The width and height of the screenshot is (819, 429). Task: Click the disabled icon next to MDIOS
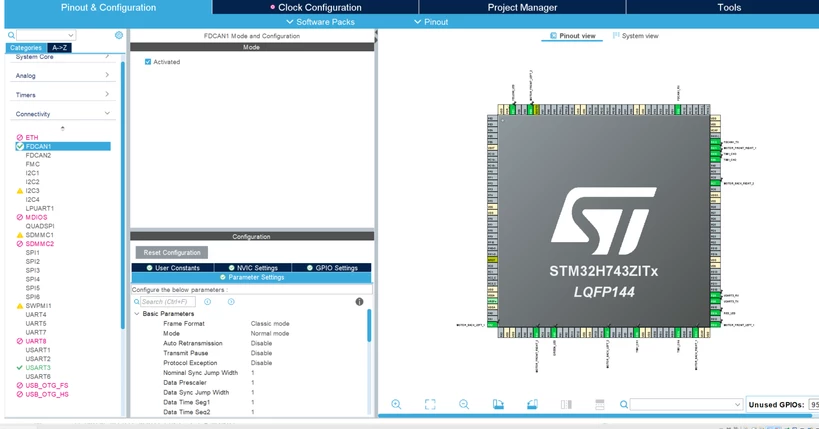click(20, 217)
